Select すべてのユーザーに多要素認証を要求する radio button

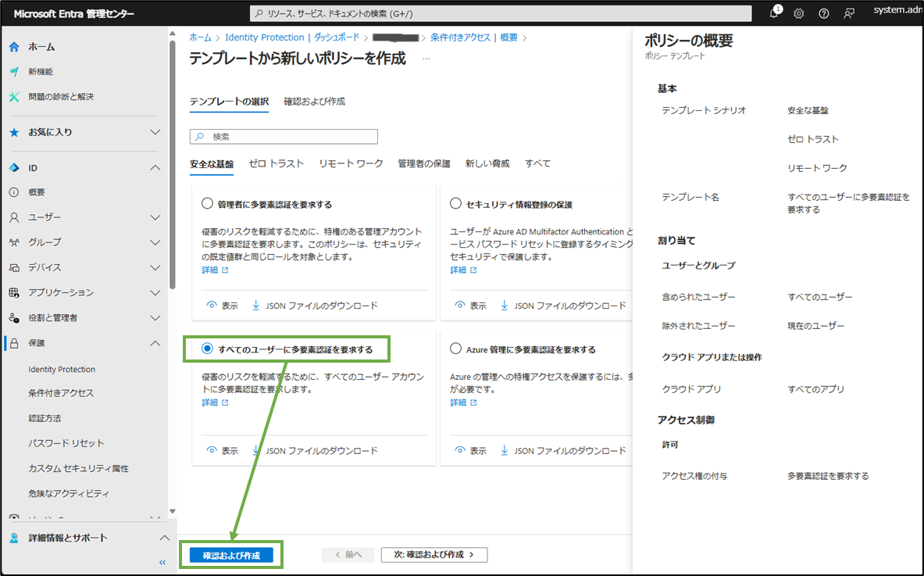click(x=207, y=349)
